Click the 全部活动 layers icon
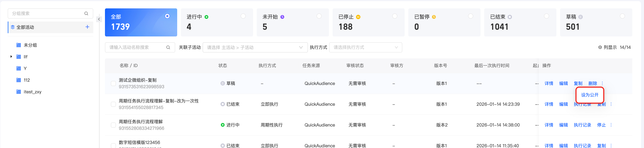This screenshot has width=644, height=148. pyautogui.click(x=13, y=27)
